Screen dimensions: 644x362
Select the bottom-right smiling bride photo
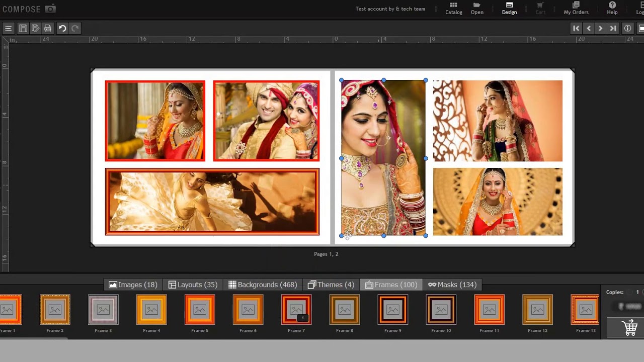pyautogui.click(x=498, y=202)
